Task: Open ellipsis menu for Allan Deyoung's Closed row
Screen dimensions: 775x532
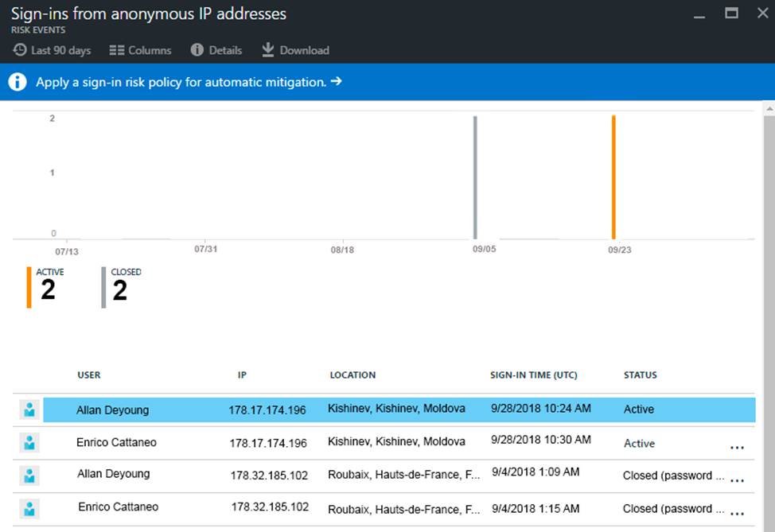Action: pos(737,480)
